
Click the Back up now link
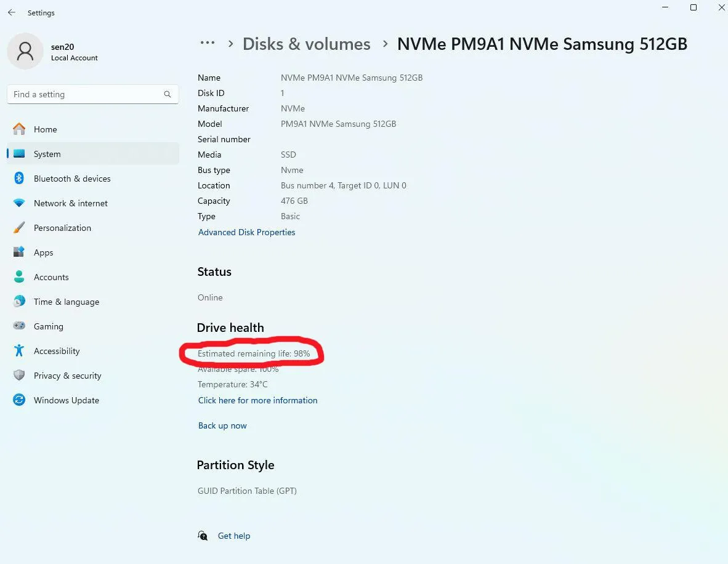tap(222, 425)
